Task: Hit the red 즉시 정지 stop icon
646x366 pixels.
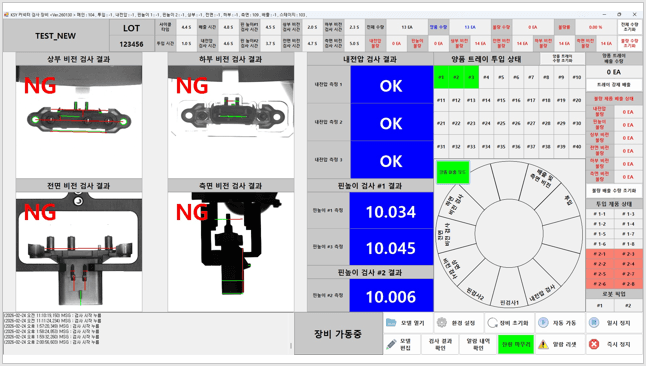Action: pyautogui.click(x=594, y=344)
